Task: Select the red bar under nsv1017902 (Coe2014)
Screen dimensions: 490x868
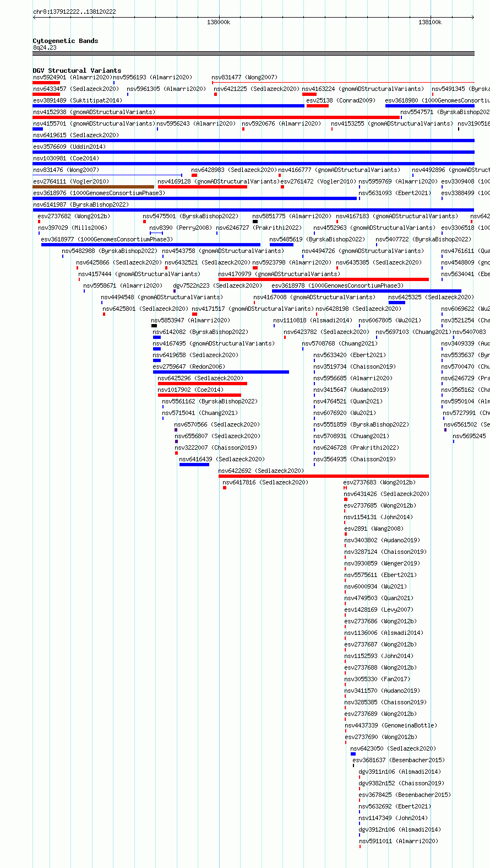Action: pos(199,395)
